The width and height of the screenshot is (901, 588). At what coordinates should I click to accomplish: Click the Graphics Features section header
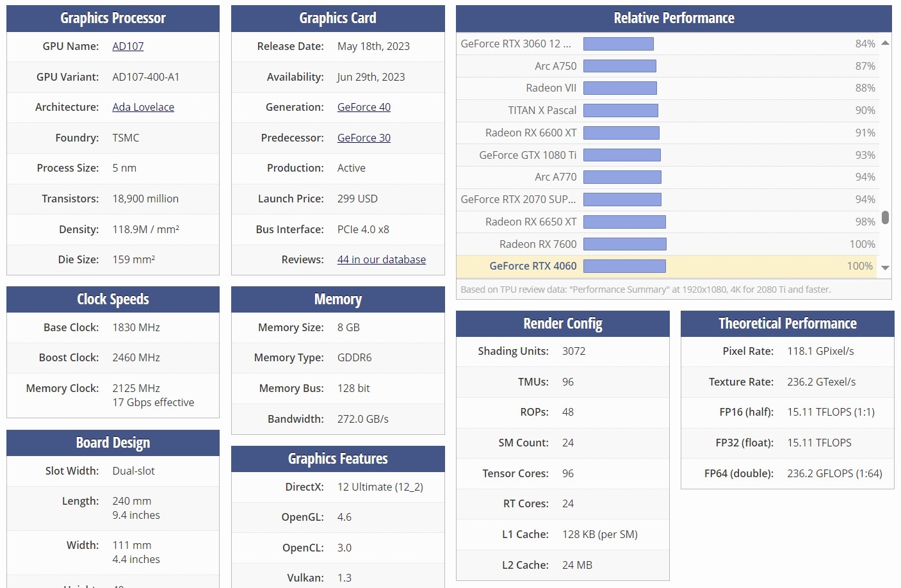click(x=338, y=459)
